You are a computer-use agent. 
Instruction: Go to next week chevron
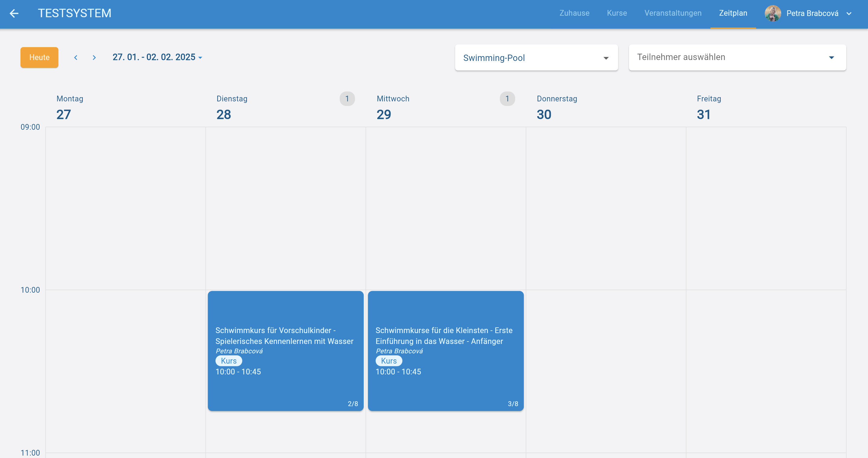point(94,58)
